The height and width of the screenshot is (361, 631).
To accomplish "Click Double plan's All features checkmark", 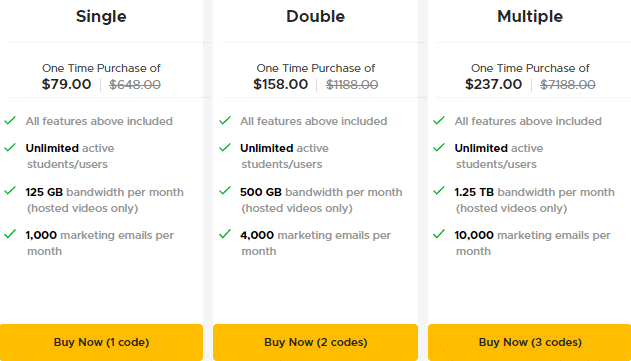I will tap(225, 120).
